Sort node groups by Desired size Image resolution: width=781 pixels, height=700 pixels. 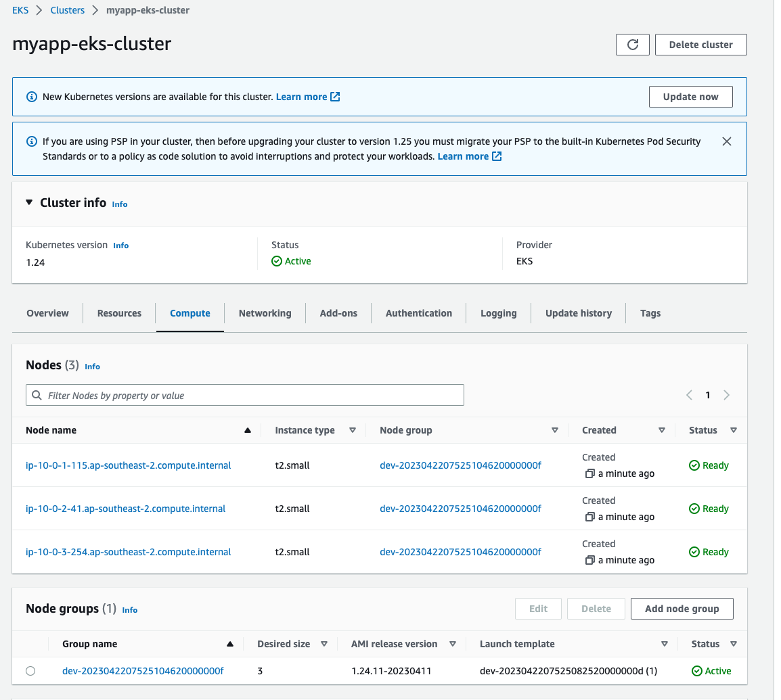click(324, 644)
